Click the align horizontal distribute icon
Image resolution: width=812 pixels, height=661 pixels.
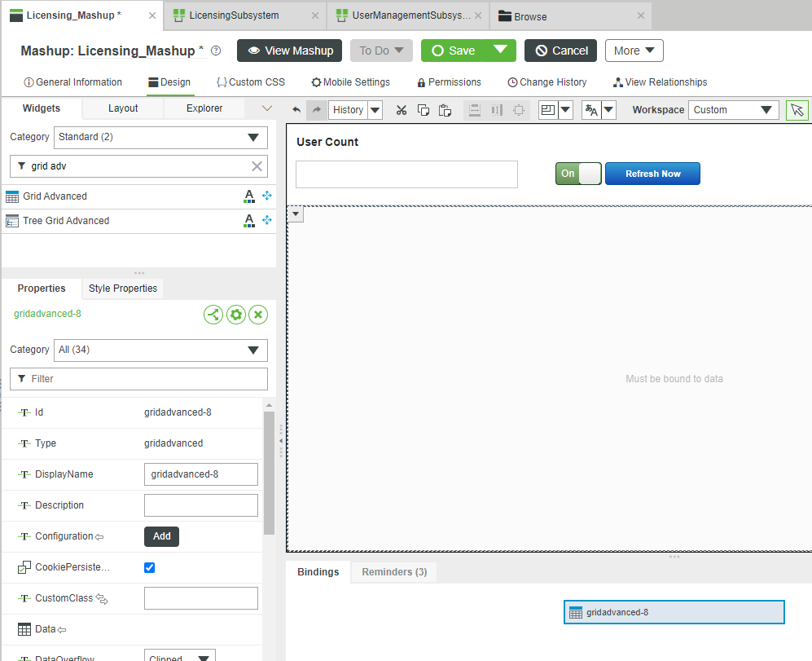pos(497,110)
